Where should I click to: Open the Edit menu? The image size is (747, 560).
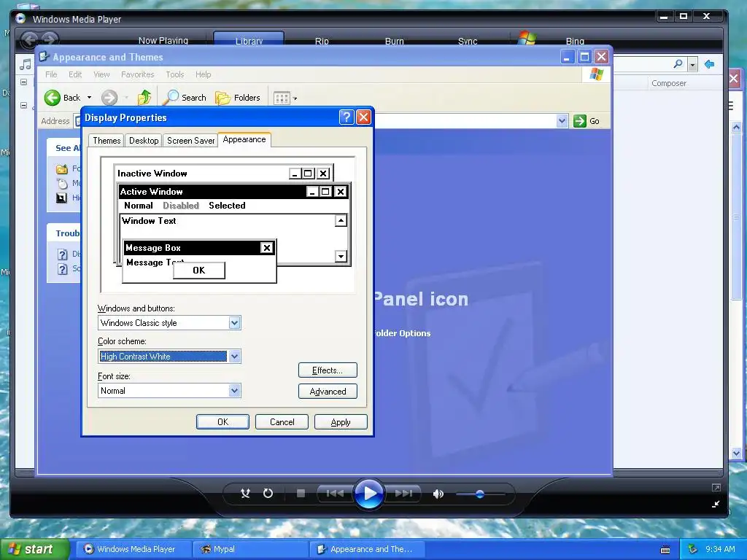coord(75,74)
